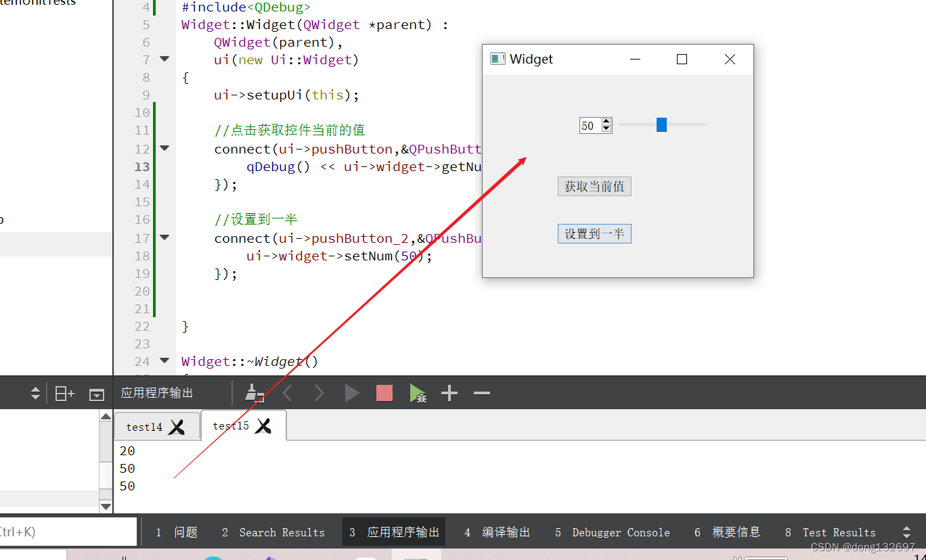Decrease the spin box value
The image size is (926, 560).
tap(606, 129)
